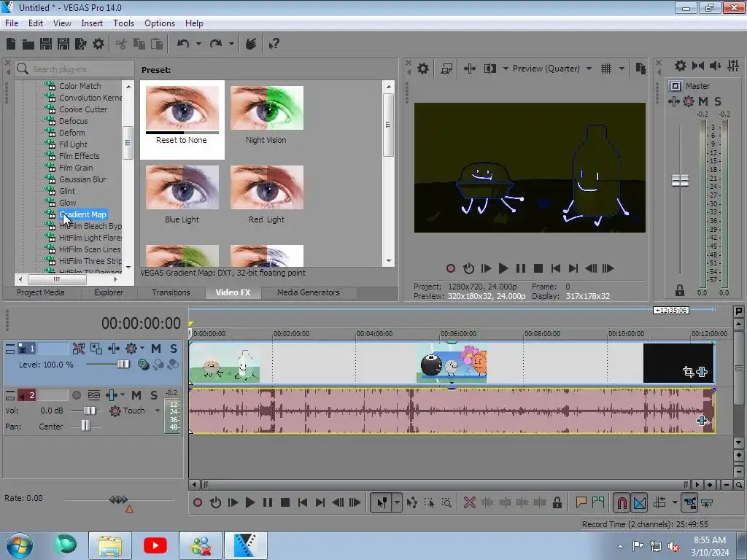
Task: Click the Redo arrow button
Action: [x=216, y=44]
